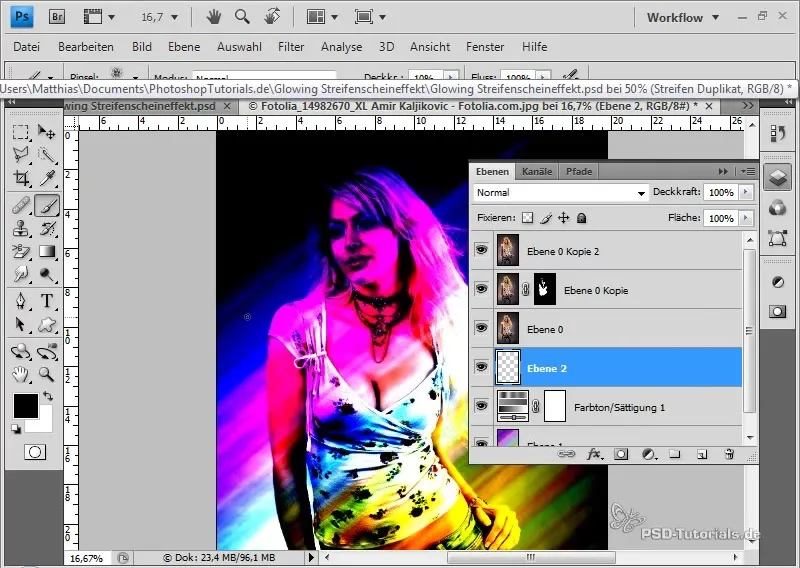Select the Pen tool

tap(20, 301)
